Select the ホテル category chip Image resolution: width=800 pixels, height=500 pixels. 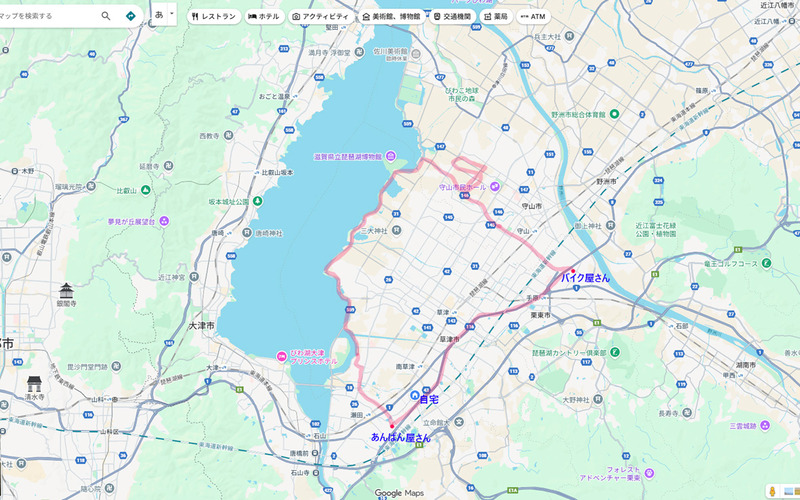[x=264, y=16]
